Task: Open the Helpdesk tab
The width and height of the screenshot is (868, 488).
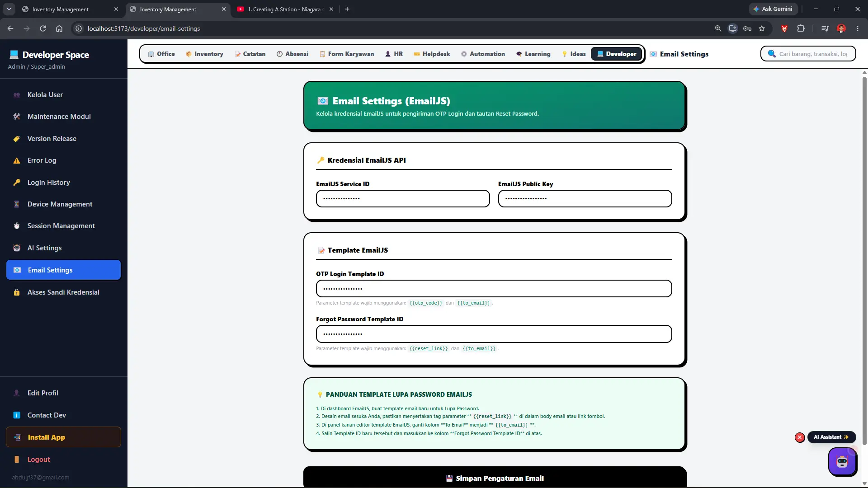Action: point(432,54)
